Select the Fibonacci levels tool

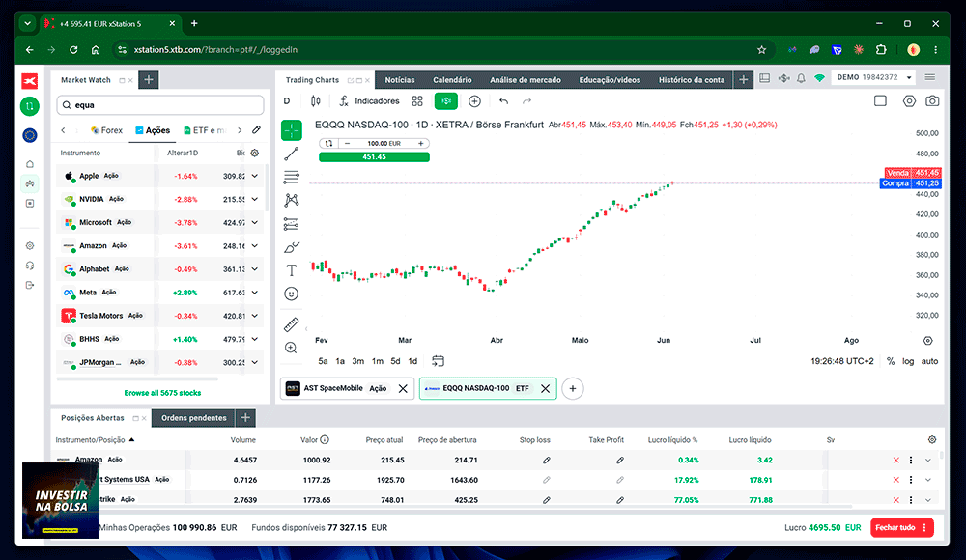(292, 224)
